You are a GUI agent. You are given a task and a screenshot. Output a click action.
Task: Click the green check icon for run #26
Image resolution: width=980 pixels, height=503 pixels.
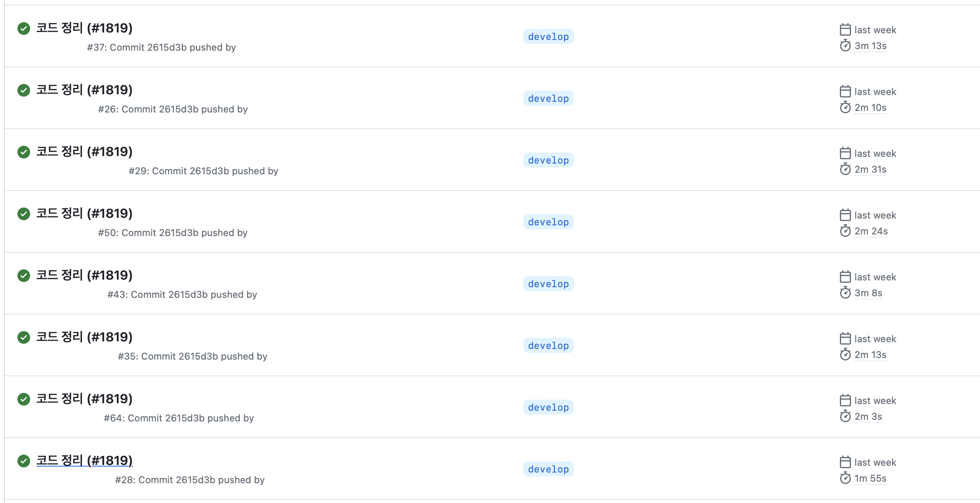(x=24, y=90)
